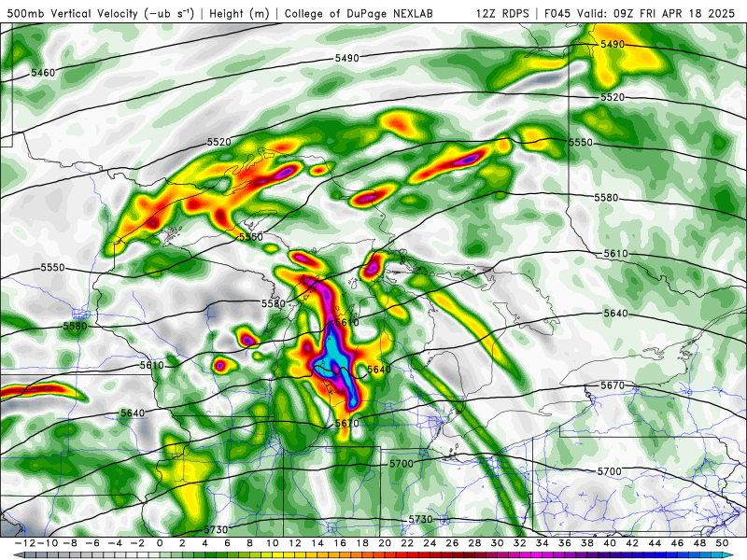The height and width of the screenshot is (560, 747).
Task: Click the 'Height (m)' header label
Action: coord(239,14)
